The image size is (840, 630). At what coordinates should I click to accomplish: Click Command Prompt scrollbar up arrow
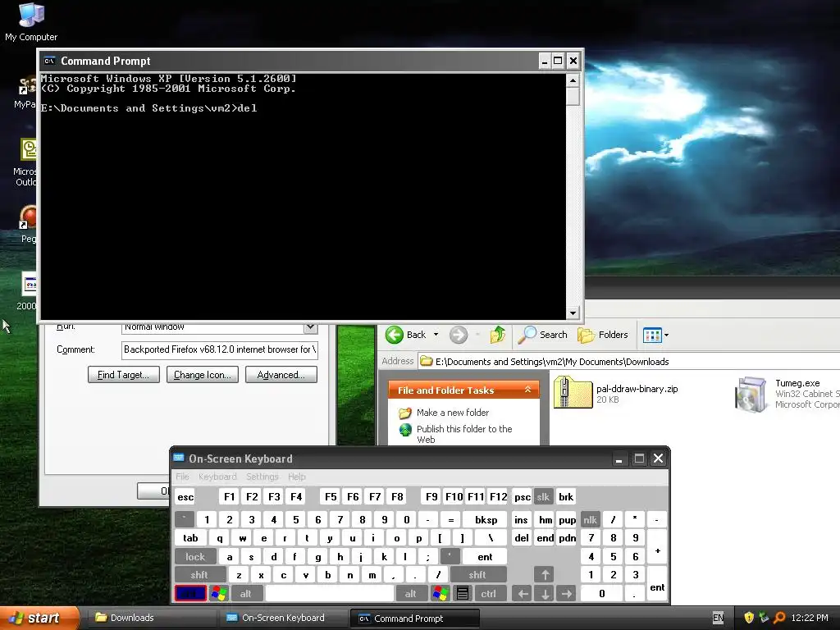(x=573, y=81)
